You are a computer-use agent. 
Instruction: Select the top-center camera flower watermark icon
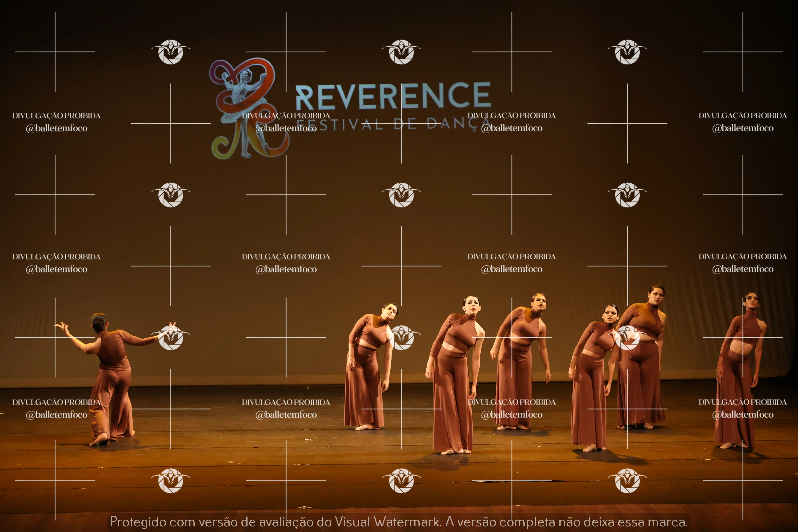tap(401, 52)
